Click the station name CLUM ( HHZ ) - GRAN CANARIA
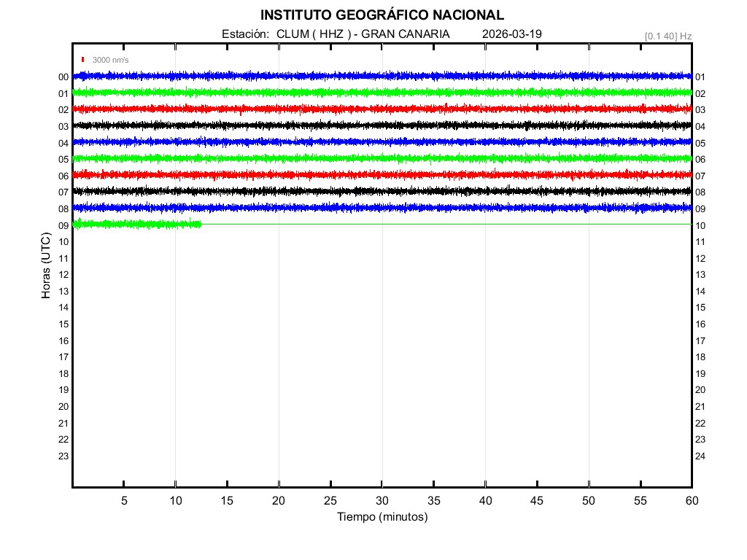 coord(363,34)
